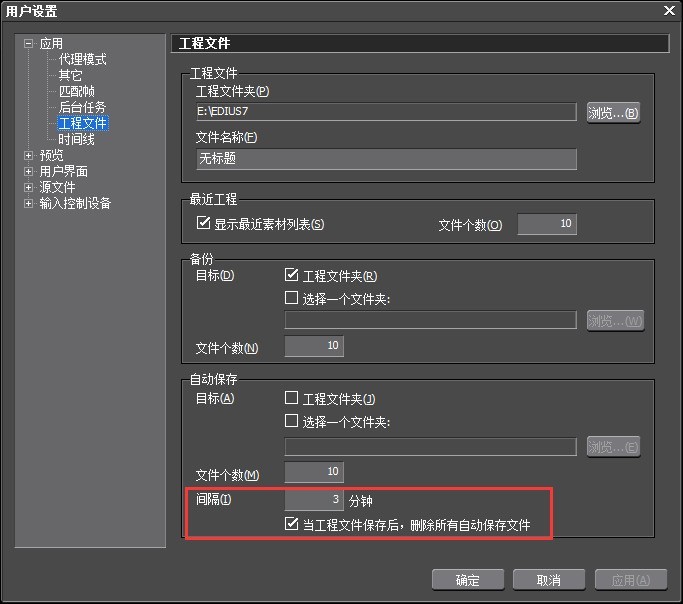Image resolution: width=683 pixels, height=604 pixels.
Task: Select the 预览 tree label
Action: (x=51, y=155)
